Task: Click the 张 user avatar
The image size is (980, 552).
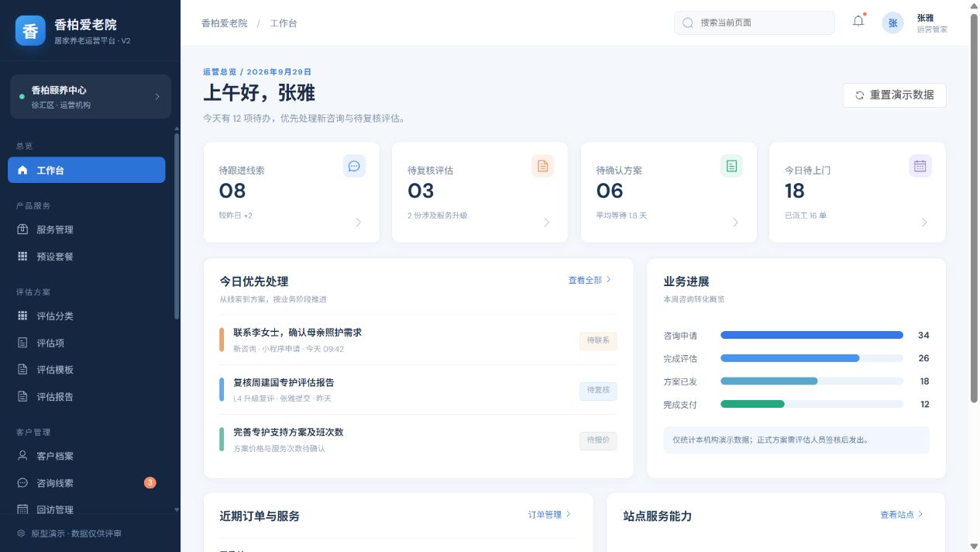Action: pyautogui.click(x=892, y=23)
